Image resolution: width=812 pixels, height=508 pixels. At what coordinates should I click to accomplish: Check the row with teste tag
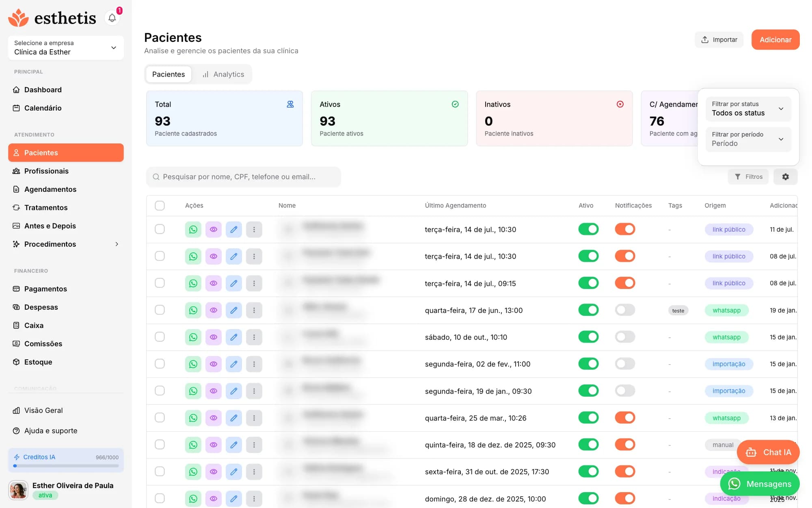pyautogui.click(x=160, y=310)
